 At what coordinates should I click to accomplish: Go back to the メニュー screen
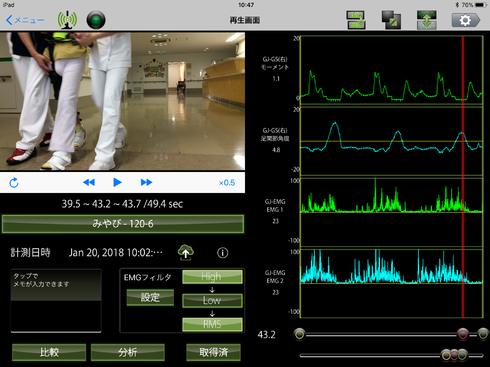tap(25, 20)
